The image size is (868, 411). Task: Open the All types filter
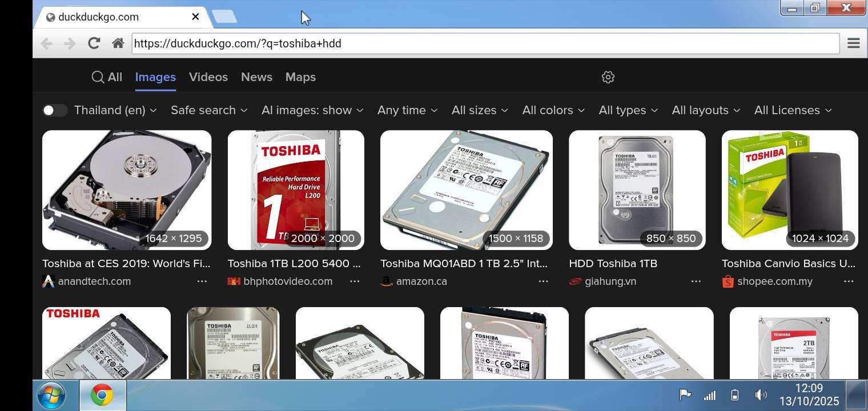click(628, 110)
